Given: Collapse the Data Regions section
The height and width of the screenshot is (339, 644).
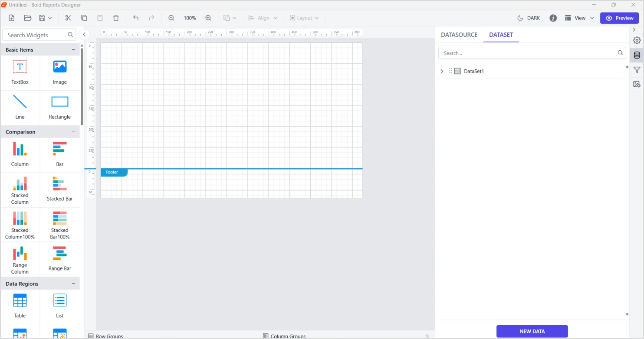Looking at the screenshot, I should point(73,284).
